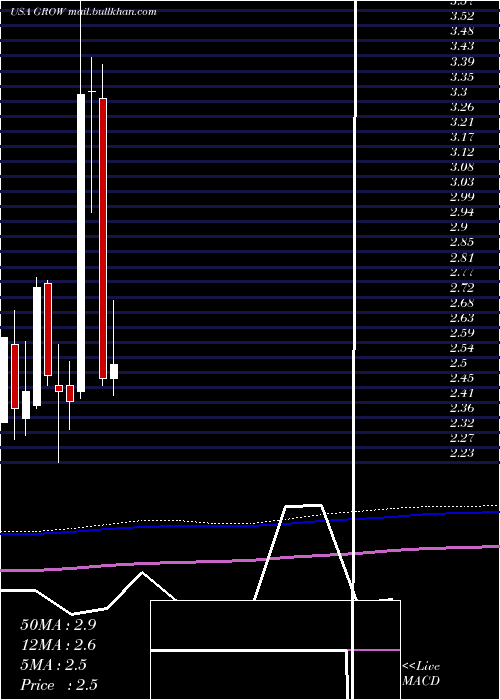Click the 3.35 price axis label
The image size is (500, 700).
coord(462,77)
